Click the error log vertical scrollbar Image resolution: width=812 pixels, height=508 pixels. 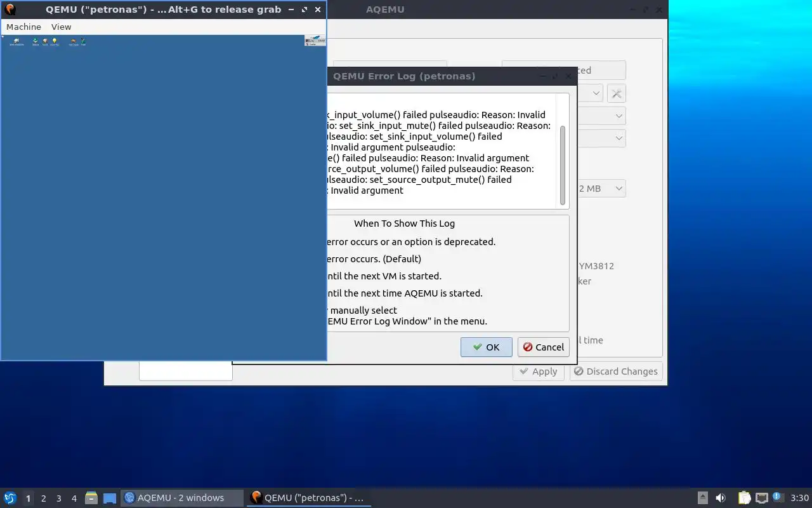pyautogui.click(x=563, y=165)
